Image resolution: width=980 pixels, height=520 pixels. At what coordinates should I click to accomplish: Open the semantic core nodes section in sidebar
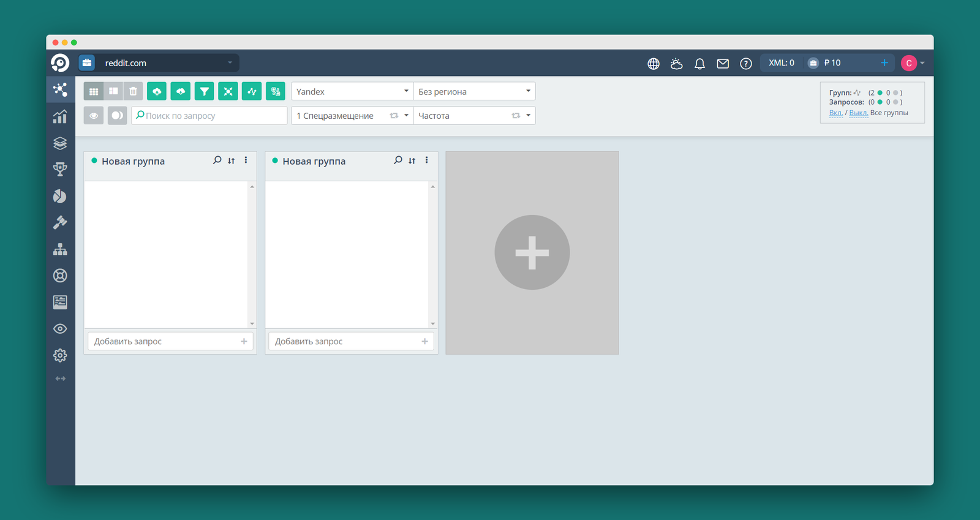pyautogui.click(x=60, y=89)
